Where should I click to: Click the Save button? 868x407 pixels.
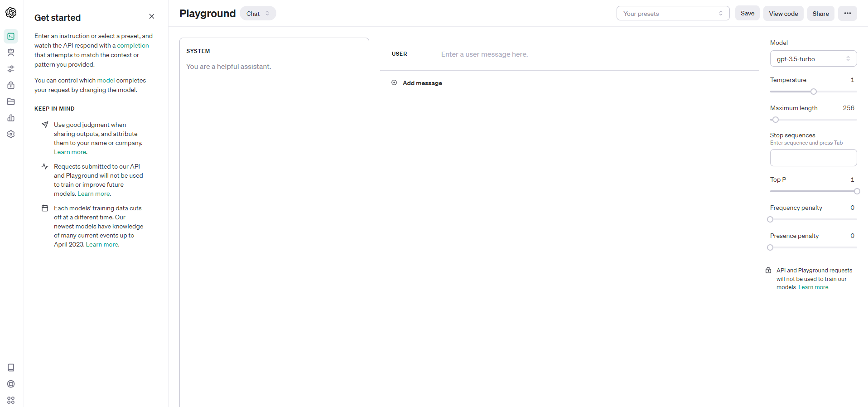coord(747,13)
